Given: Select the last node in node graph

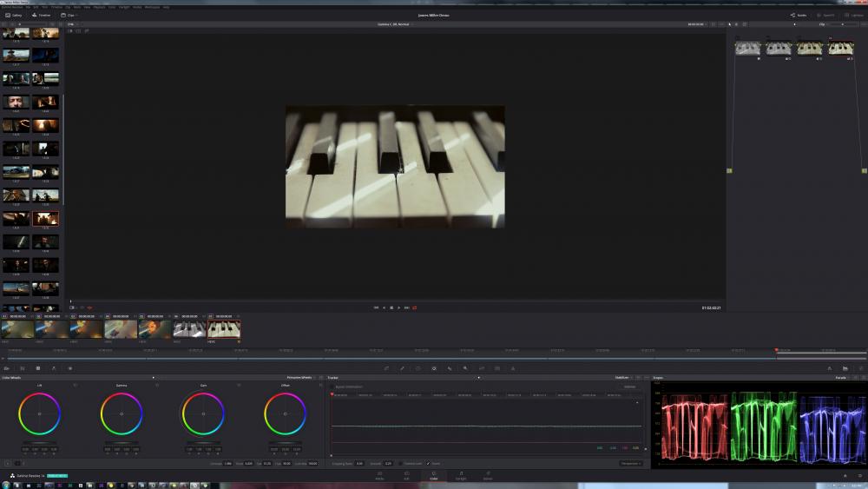Looking at the screenshot, I should coord(840,49).
